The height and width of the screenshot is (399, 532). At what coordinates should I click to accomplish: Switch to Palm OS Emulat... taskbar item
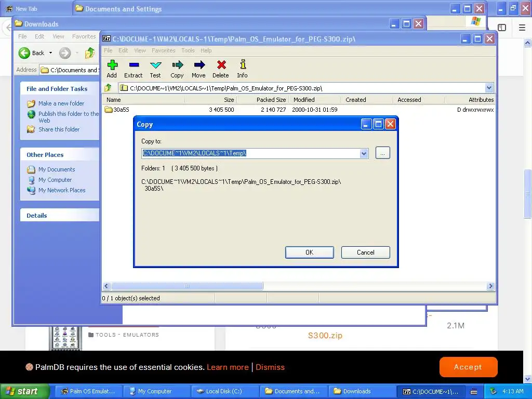pos(88,391)
